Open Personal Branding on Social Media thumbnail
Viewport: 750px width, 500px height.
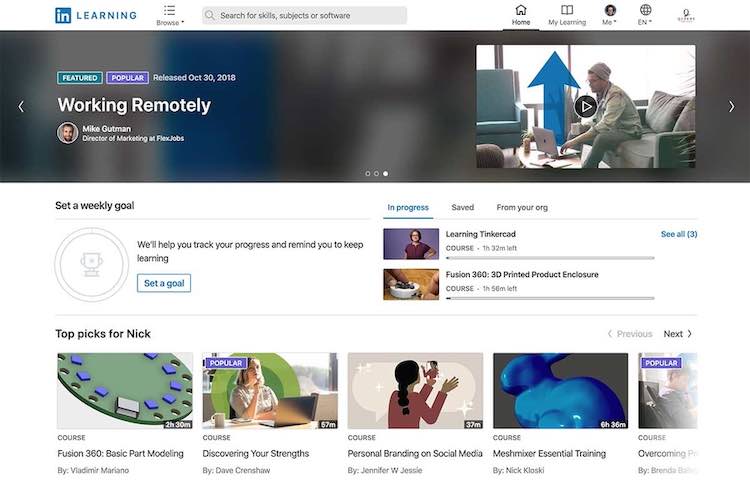coord(415,390)
